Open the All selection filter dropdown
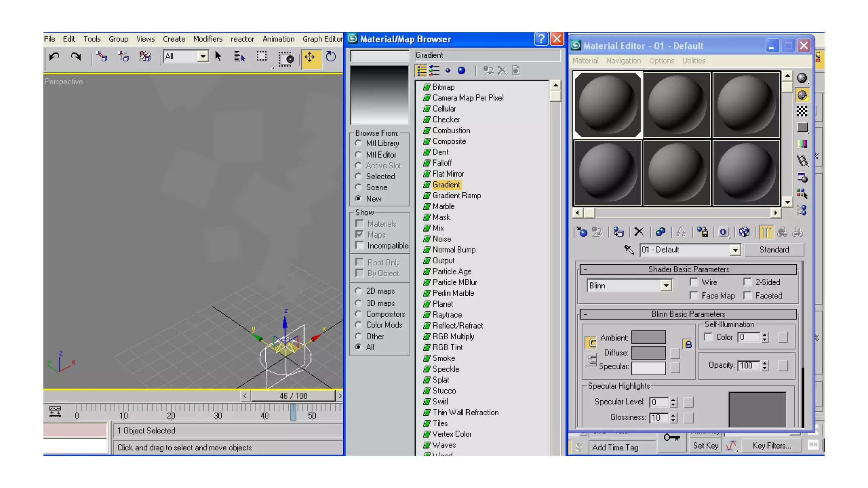The height and width of the screenshot is (488, 868). point(203,56)
